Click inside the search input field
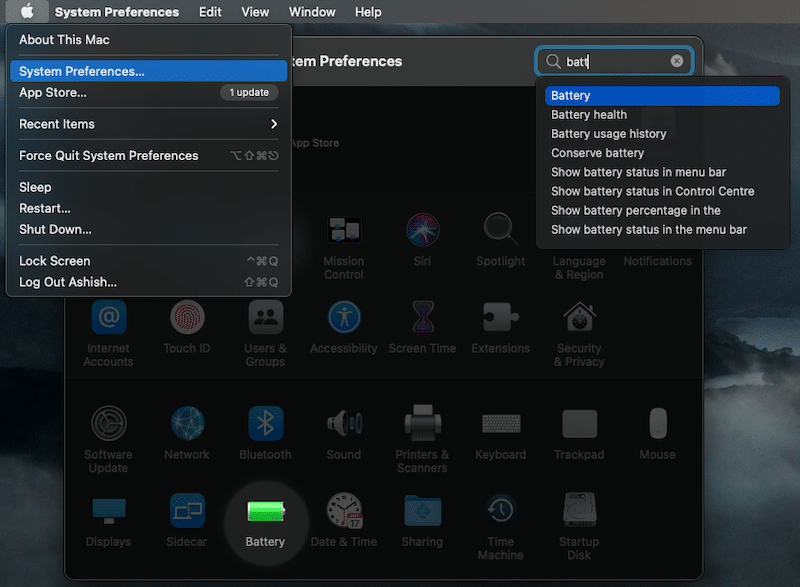800x587 pixels. [x=612, y=61]
